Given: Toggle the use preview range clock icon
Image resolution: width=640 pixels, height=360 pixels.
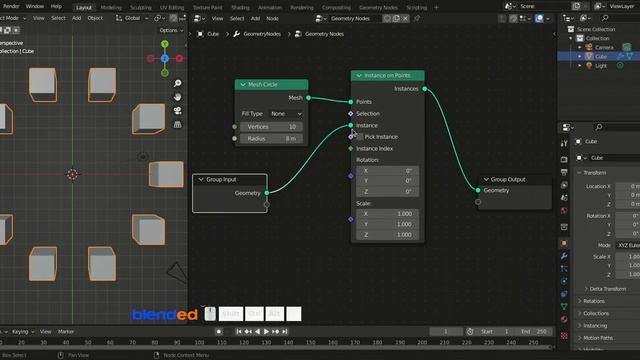Looking at the screenshot, I should click(470, 331).
